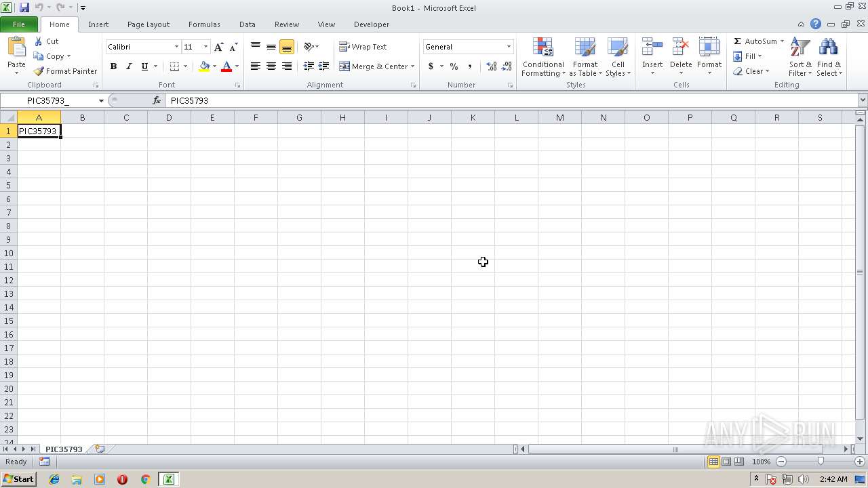Viewport: 868px width, 488px height.
Task: Open the Data tab
Action: (x=248, y=24)
